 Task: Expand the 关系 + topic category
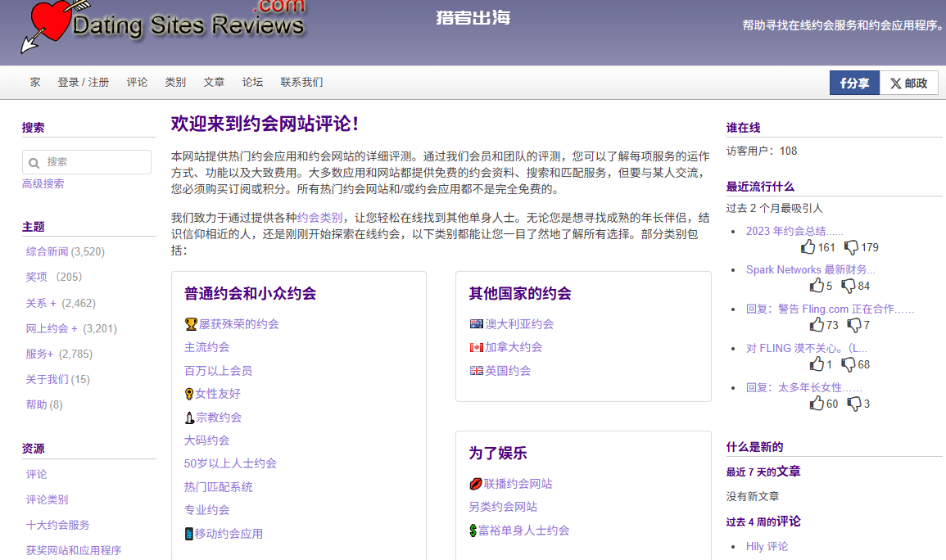point(41,303)
